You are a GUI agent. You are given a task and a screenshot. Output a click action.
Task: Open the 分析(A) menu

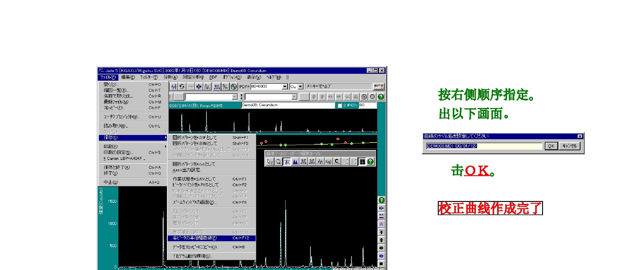click(x=171, y=77)
